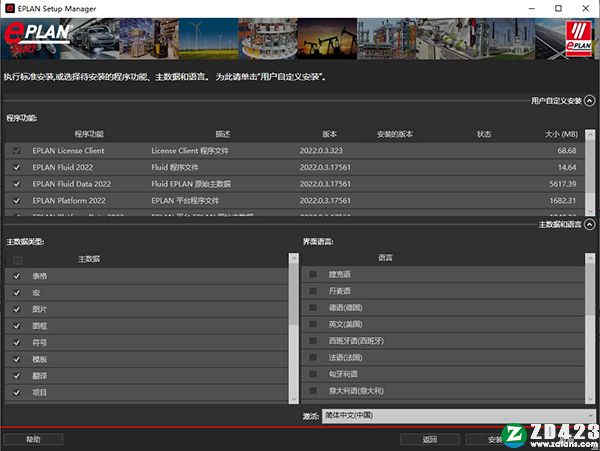Click the 语言 column header in language list
The image size is (600, 451).
[x=385, y=258]
